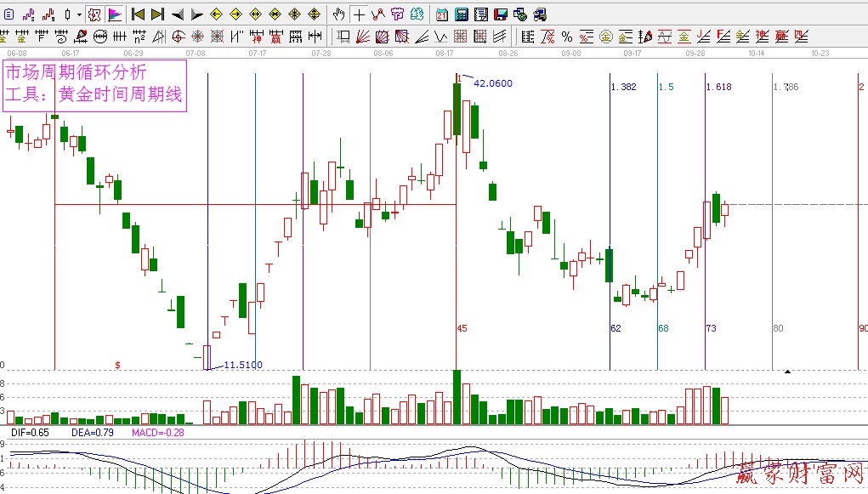Toggle the crosshair cursor button
This screenshot has width=868, height=494.
tap(359, 14)
